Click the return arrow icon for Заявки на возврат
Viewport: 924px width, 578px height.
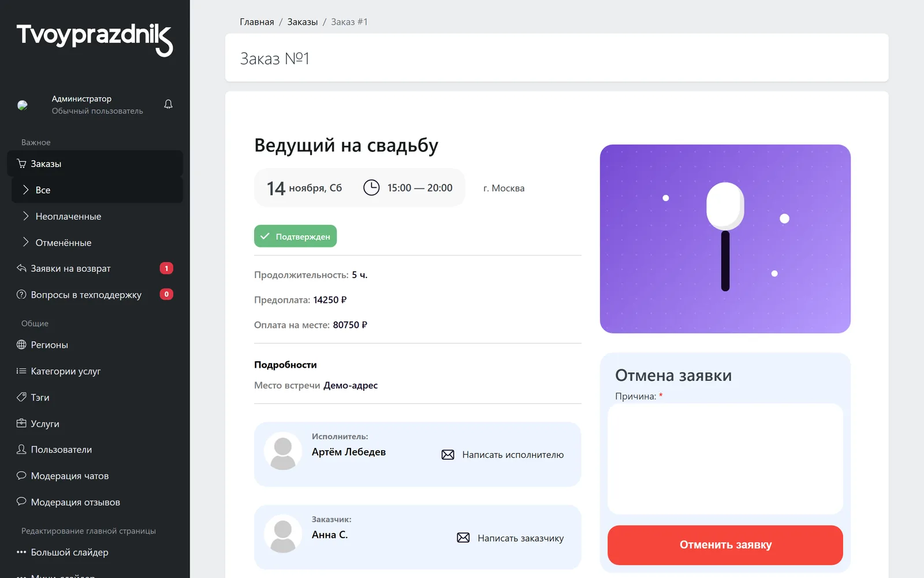(21, 268)
